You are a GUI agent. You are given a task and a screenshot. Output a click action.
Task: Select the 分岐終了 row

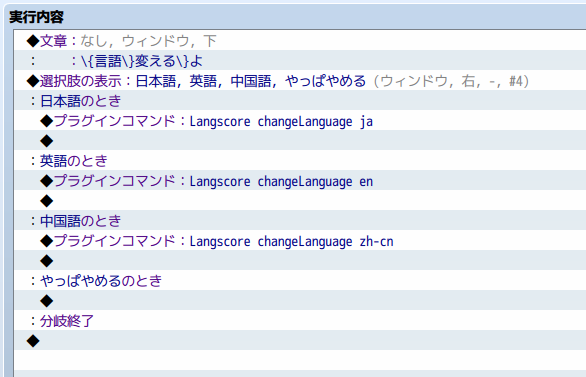click(x=300, y=320)
